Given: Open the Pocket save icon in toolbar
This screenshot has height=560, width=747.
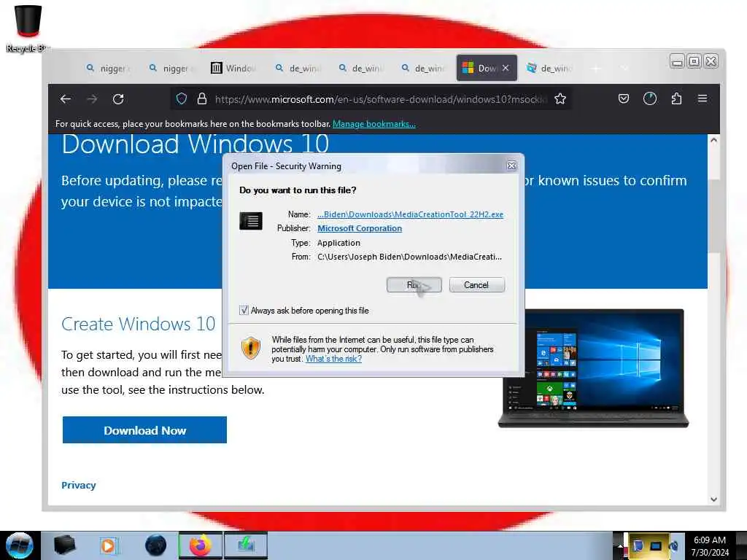Looking at the screenshot, I should [624, 98].
